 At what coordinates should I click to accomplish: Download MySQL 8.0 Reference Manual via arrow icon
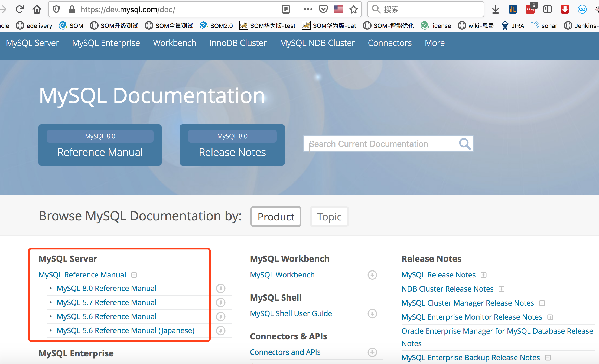[221, 289]
